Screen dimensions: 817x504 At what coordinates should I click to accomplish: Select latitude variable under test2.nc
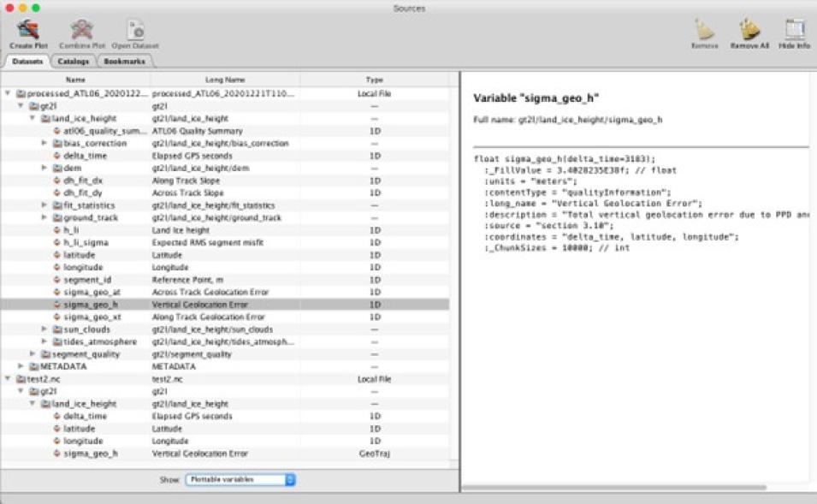pos(80,429)
